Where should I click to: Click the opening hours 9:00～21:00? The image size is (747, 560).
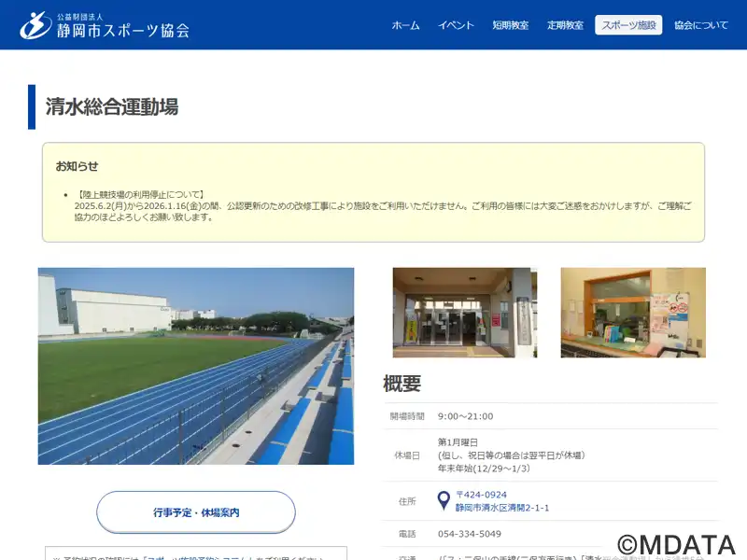pyautogui.click(x=465, y=416)
